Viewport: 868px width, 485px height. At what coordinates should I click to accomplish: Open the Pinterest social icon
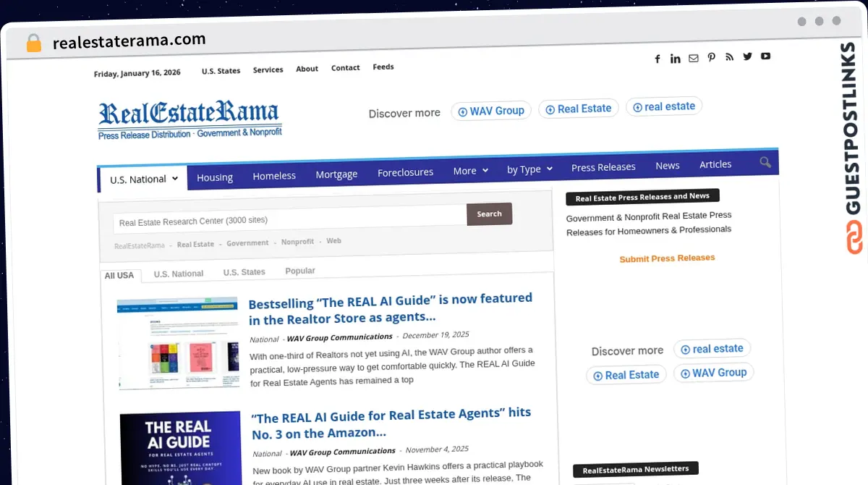[712, 58]
